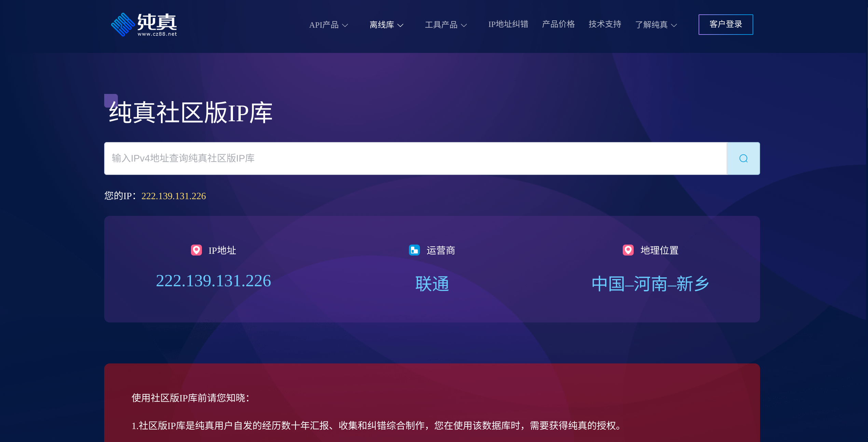Open 技术支持 in the navigation bar

tap(605, 24)
